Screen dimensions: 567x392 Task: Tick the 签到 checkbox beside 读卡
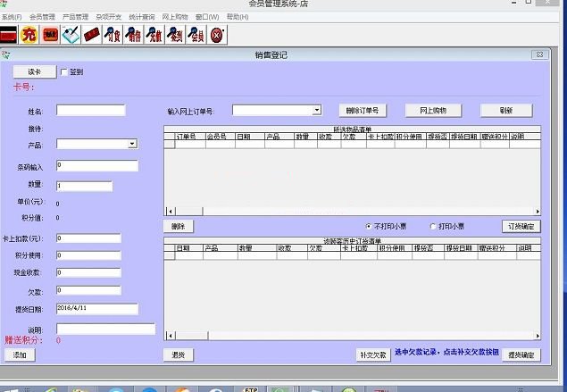click(x=63, y=72)
